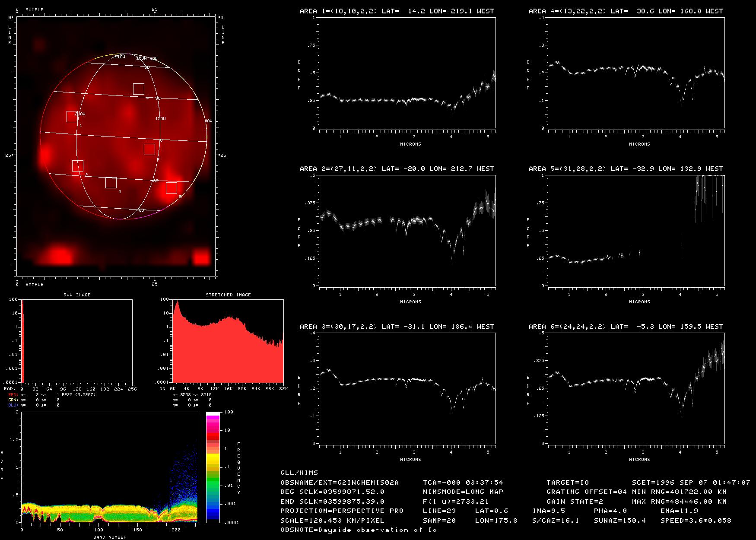The image size is (756, 540).
Task: Select the AREA 3 spectrum graph
Action: tap(407, 388)
